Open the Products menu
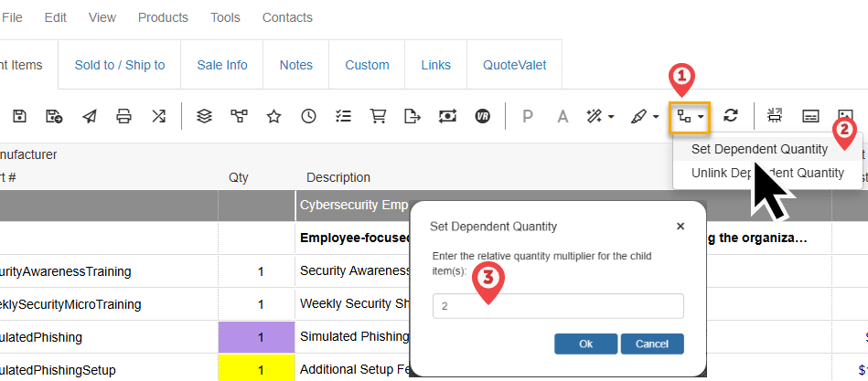 164,17
